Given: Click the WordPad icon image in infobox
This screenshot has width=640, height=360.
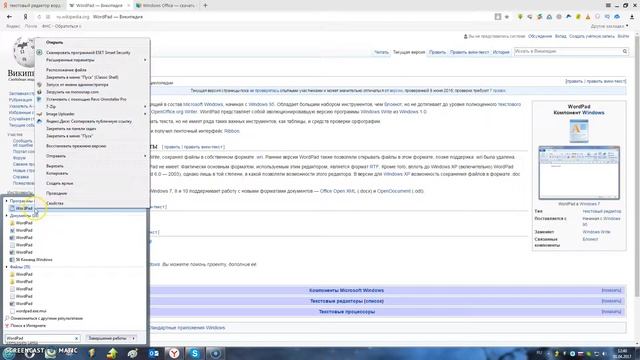Looking at the screenshot, I should (579, 131).
